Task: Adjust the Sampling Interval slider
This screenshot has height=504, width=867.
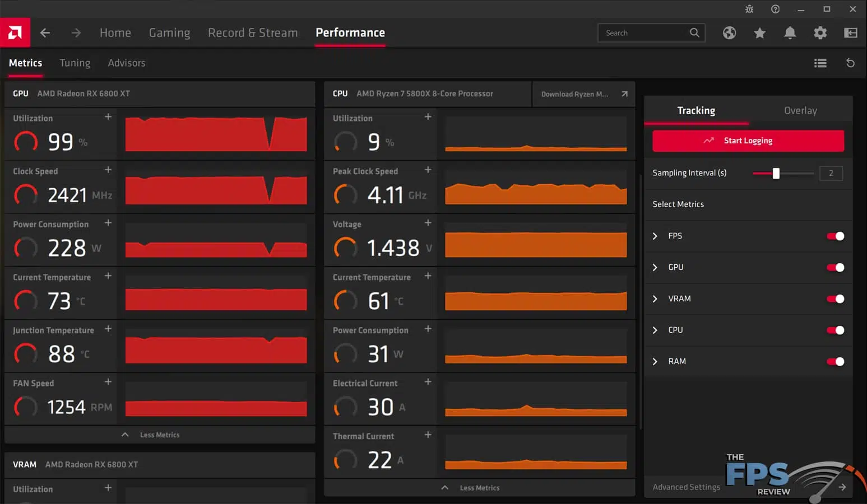Action: point(783,174)
